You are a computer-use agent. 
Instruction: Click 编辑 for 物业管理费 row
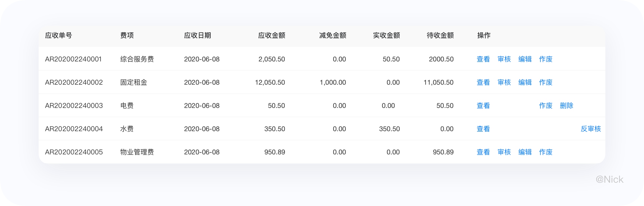(x=525, y=152)
